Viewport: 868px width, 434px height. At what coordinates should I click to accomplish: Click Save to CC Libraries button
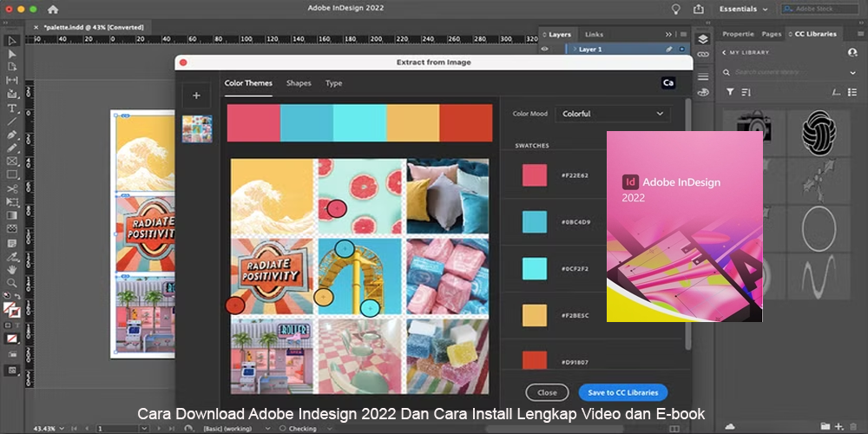click(623, 392)
